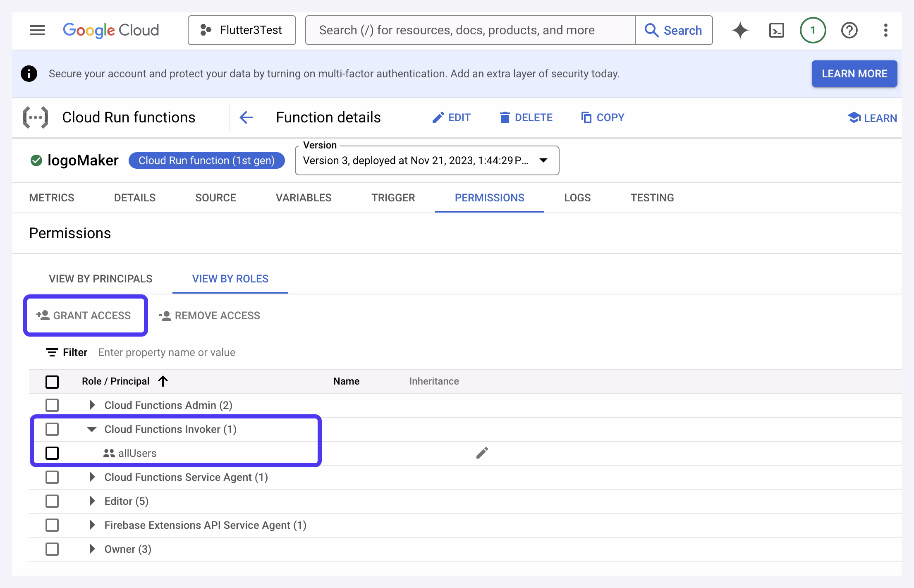Check the Owner role checkbox

point(52,549)
